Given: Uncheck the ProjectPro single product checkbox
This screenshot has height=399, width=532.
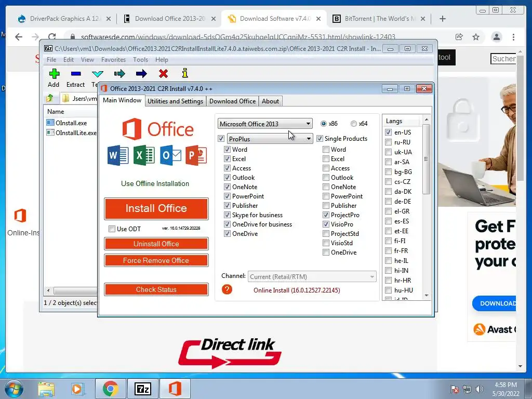Looking at the screenshot, I should pos(326,215).
